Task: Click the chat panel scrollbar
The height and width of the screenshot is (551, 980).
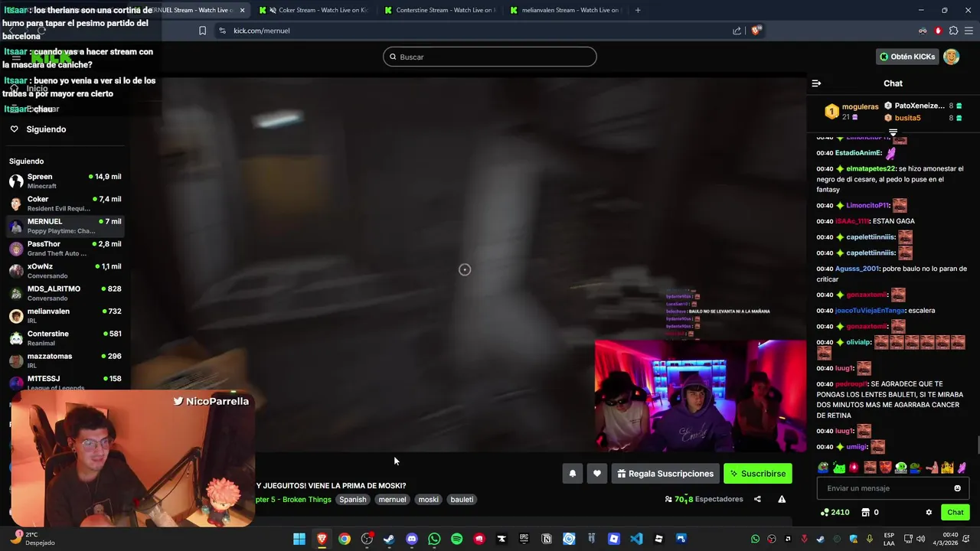Action: [977, 444]
